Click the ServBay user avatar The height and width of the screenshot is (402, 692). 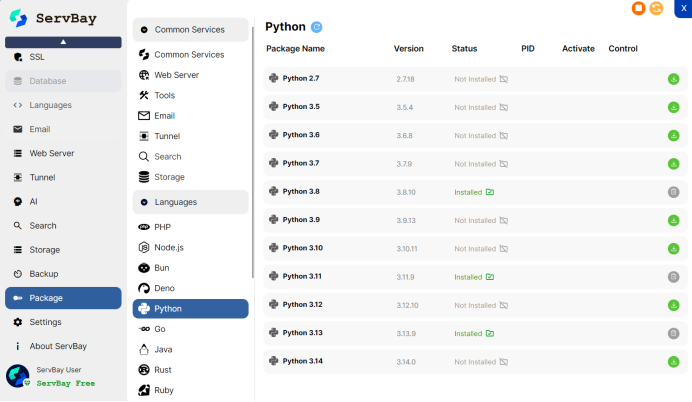[18, 376]
